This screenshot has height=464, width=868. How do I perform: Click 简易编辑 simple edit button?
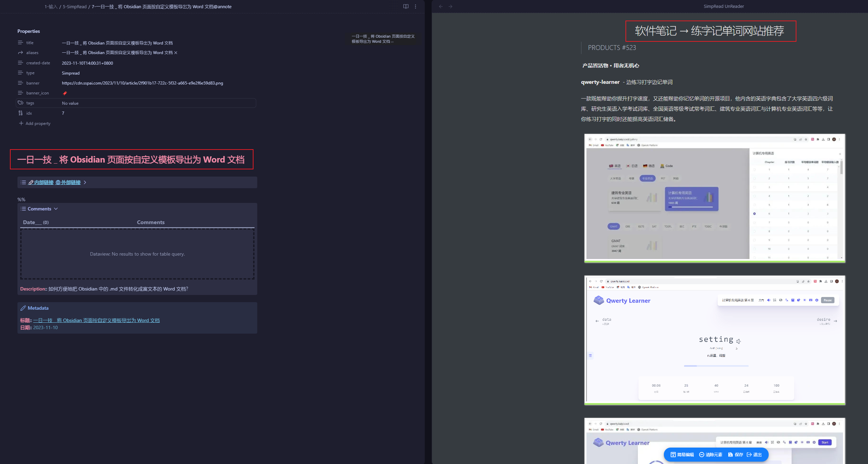pos(682,455)
